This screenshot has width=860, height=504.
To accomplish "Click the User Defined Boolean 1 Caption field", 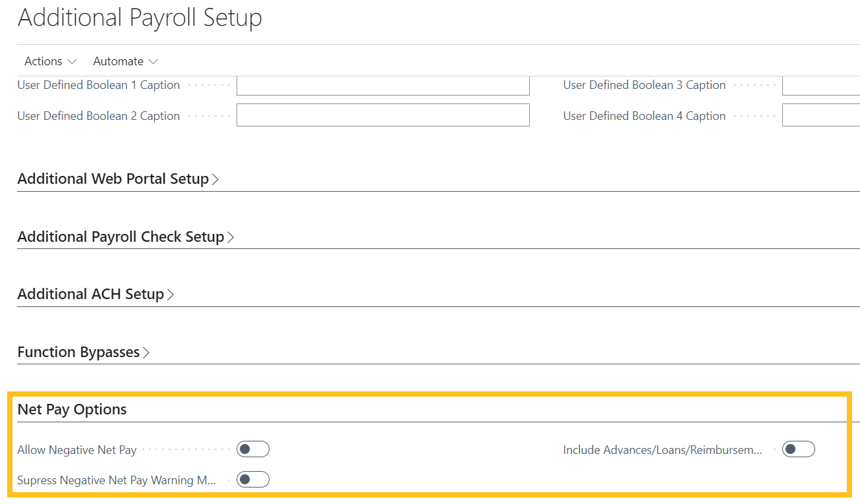I will 383,86.
